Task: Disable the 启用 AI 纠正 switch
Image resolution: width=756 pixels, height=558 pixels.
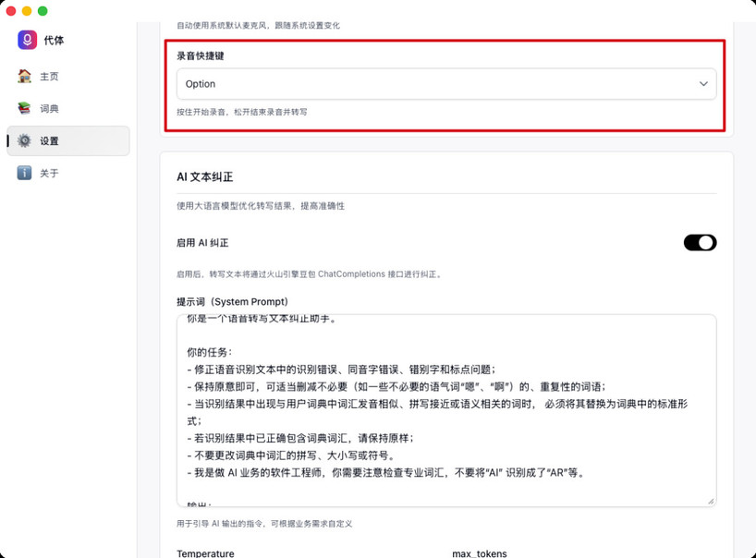Action: click(x=700, y=243)
